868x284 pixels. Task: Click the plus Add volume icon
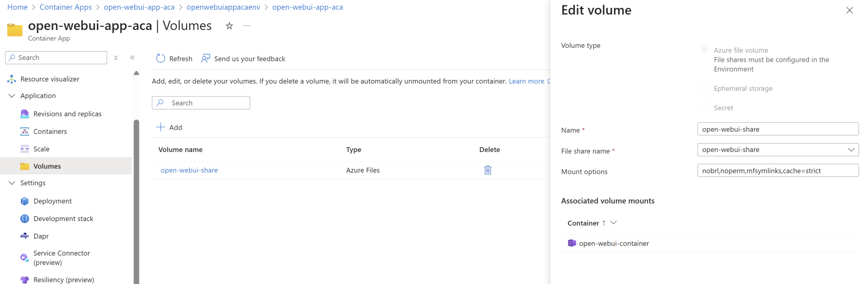(160, 127)
